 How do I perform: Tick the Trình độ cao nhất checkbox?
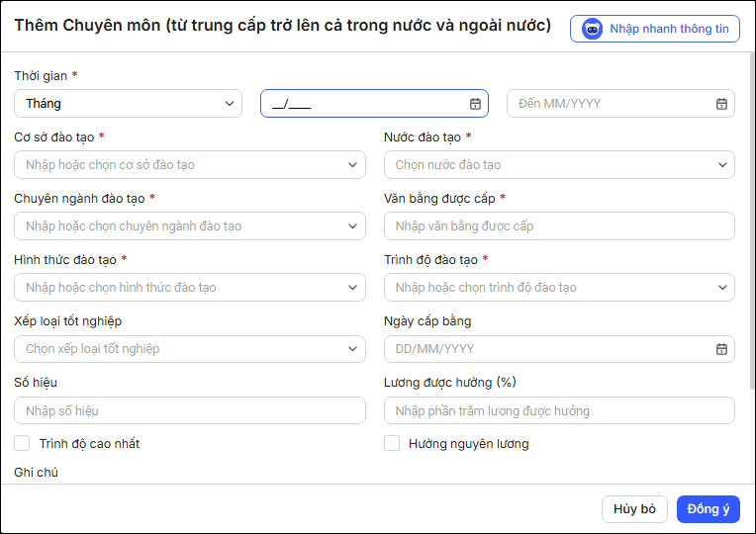[22, 443]
